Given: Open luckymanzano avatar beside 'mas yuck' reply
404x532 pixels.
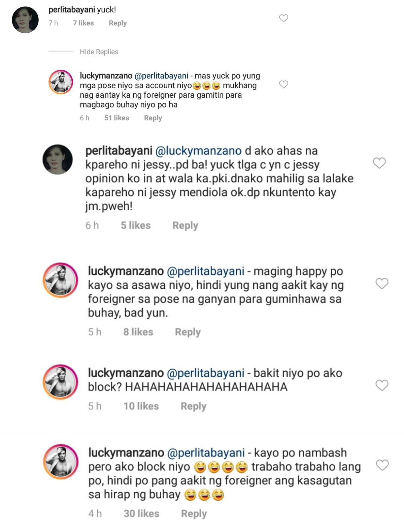Looking at the screenshot, I should click(x=61, y=82).
